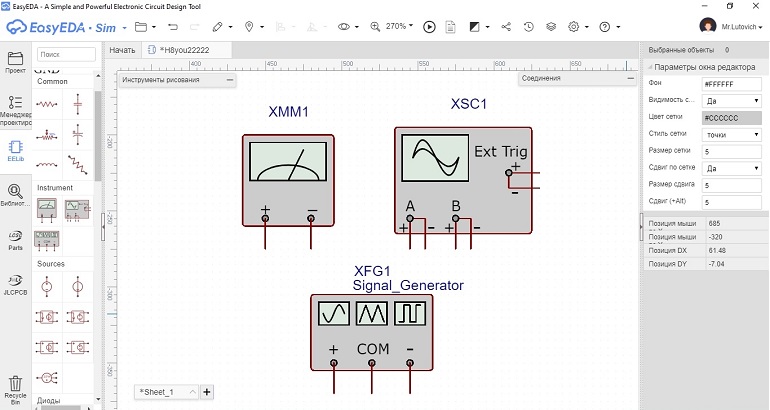Screen dimensions: 770x410
Task: Open the Сдвиг по сетке dropdown
Action: [x=732, y=168]
